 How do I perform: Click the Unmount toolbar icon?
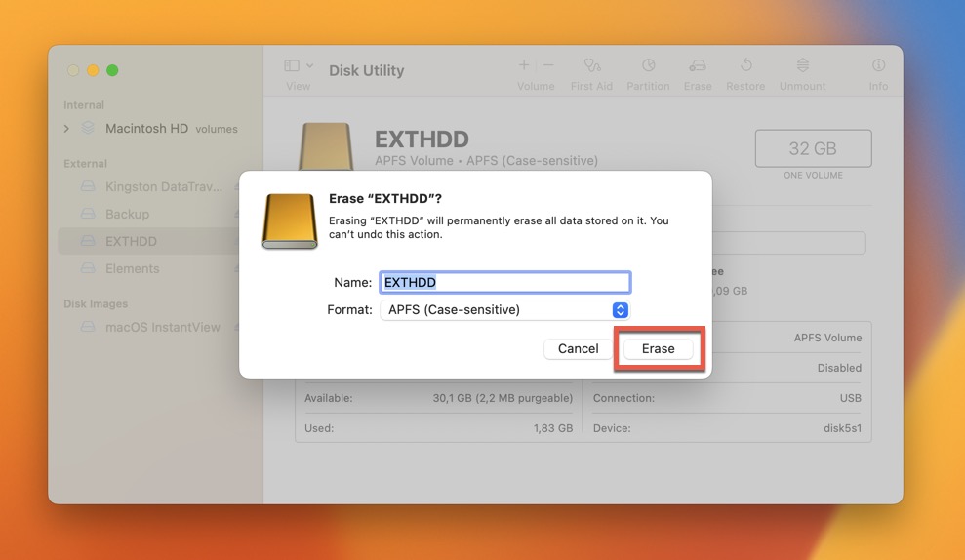802,66
